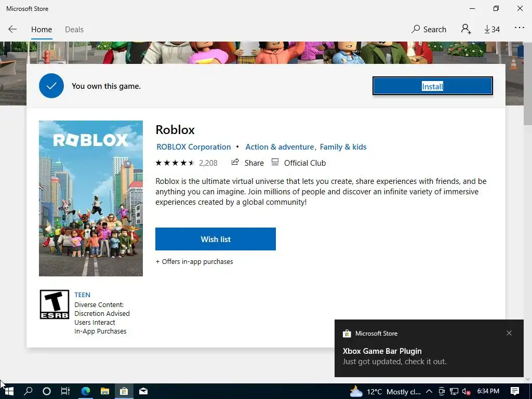Open File Explorer from taskbar
The height and width of the screenshot is (399, 532).
coord(105,391)
